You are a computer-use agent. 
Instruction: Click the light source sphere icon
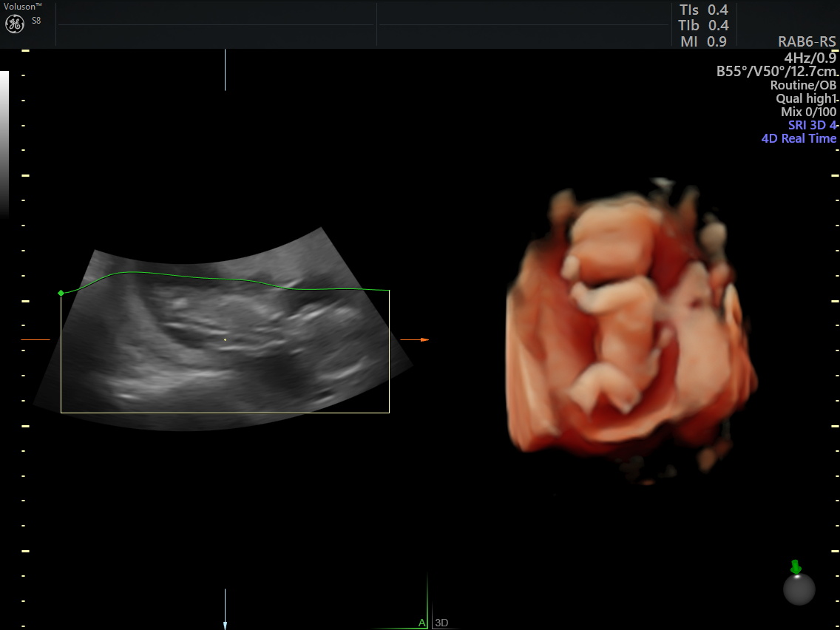coord(799,589)
